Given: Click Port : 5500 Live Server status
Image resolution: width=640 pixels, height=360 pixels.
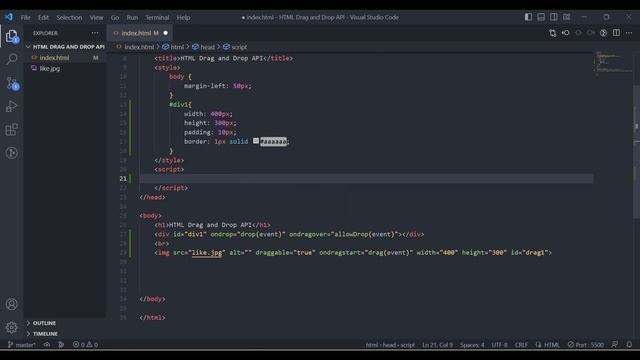Looking at the screenshot, I should [x=585, y=345].
